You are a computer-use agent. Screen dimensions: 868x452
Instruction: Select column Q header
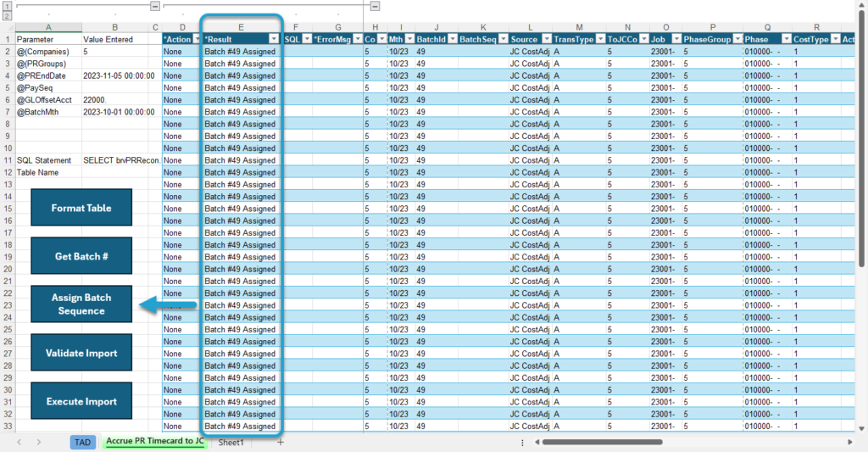click(x=767, y=27)
